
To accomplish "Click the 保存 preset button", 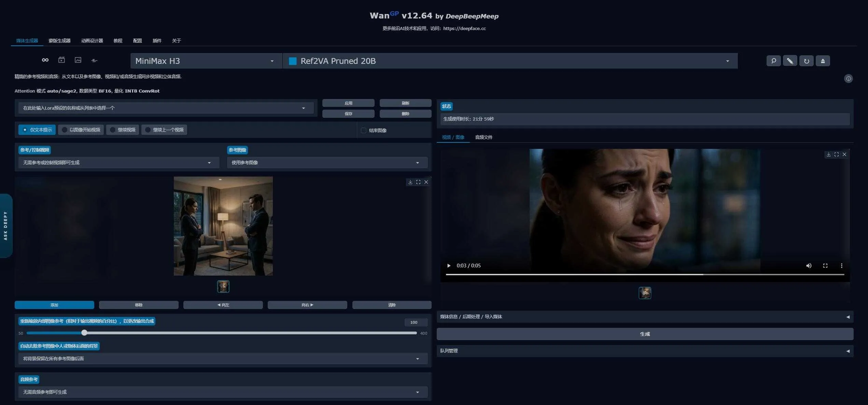I will 348,114.
